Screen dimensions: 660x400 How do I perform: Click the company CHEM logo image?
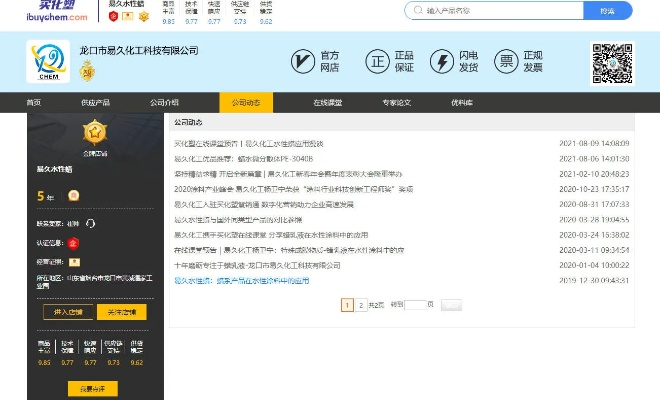pyautogui.click(x=47, y=61)
